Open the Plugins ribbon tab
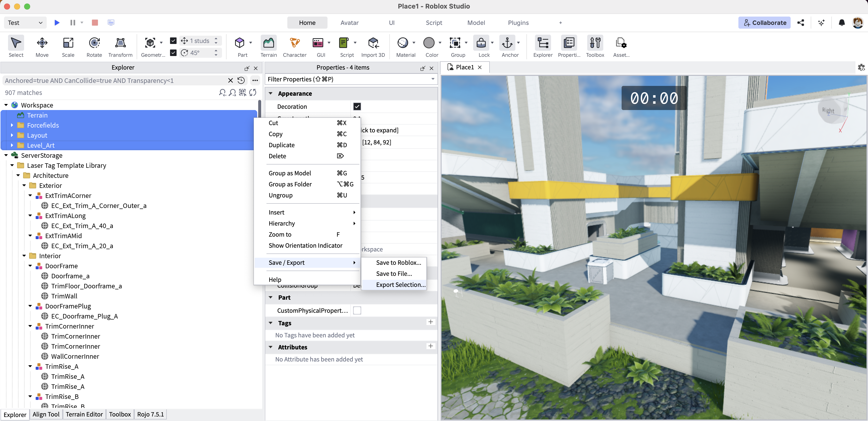868x421 pixels. point(518,23)
